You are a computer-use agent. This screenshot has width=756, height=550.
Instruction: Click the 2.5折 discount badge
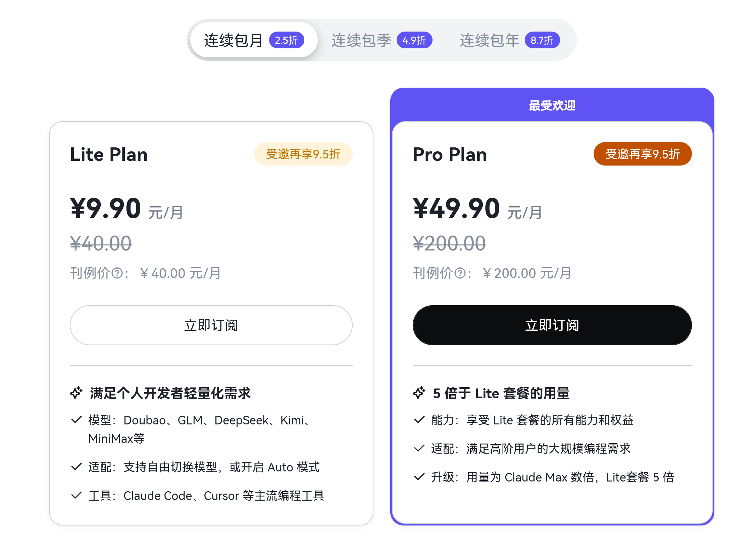coord(287,40)
